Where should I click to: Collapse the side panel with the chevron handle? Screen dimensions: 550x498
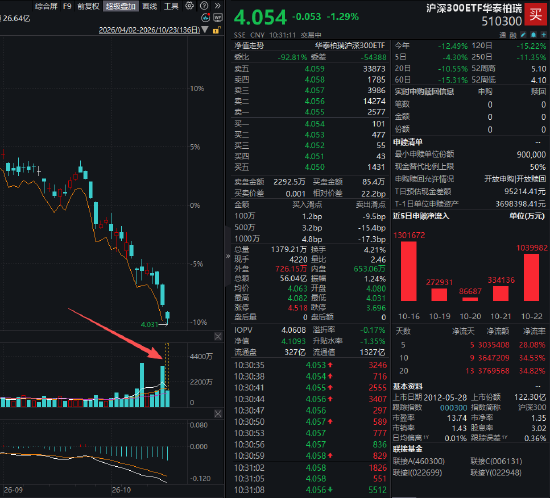(228, 256)
